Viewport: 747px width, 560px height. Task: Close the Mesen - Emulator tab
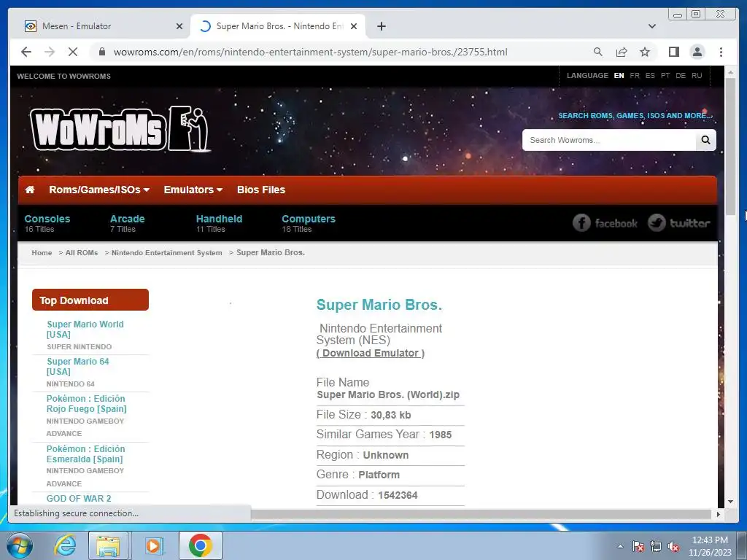[x=179, y=26]
